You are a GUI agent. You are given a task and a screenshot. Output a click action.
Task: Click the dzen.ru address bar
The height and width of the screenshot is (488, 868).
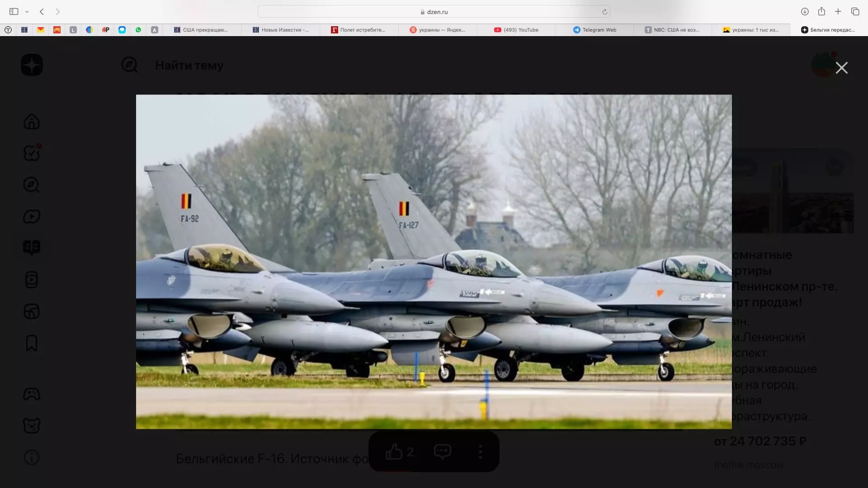(x=434, y=12)
